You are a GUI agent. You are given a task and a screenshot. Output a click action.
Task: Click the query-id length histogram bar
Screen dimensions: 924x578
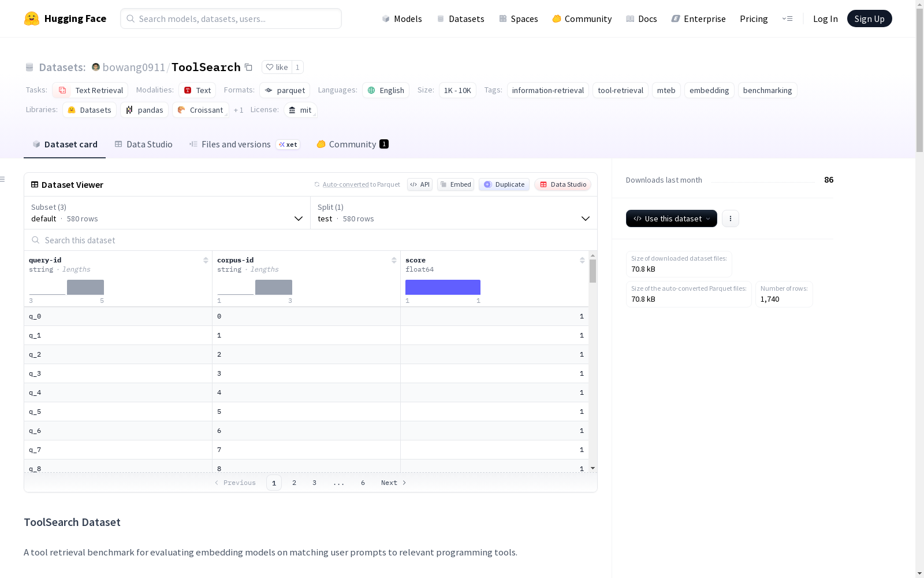tap(85, 287)
